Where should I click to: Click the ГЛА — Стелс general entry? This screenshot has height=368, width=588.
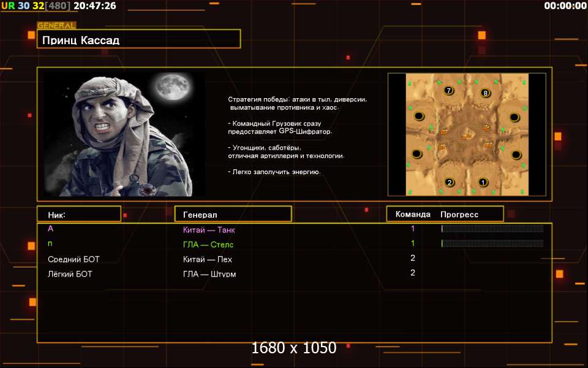208,245
